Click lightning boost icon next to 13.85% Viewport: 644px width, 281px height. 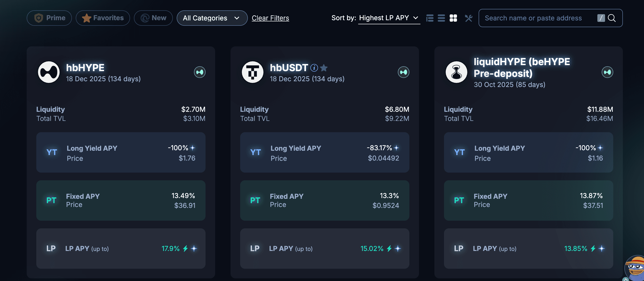(593, 249)
